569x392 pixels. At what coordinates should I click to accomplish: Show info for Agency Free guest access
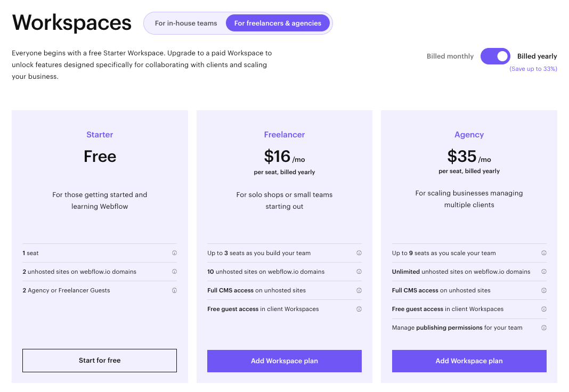[x=544, y=309]
